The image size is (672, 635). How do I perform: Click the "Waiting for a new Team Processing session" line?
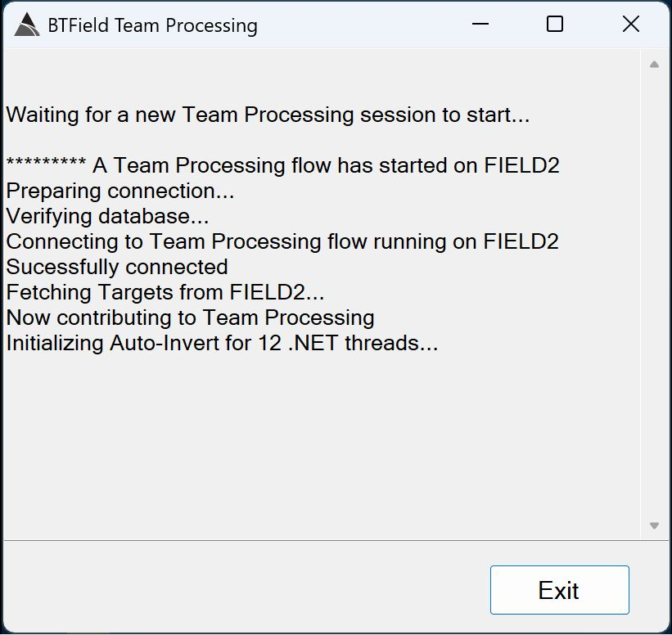click(x=268, y=115)
